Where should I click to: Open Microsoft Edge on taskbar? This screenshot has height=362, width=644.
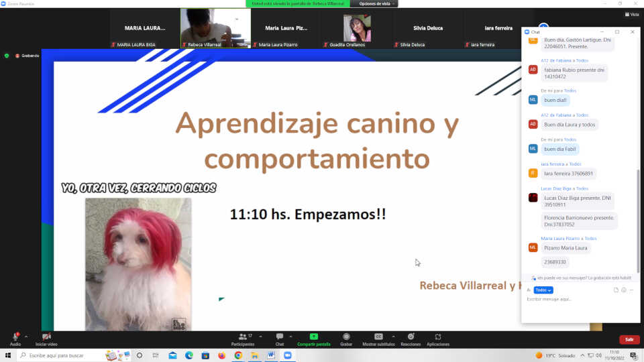click(x=189, y=355)
